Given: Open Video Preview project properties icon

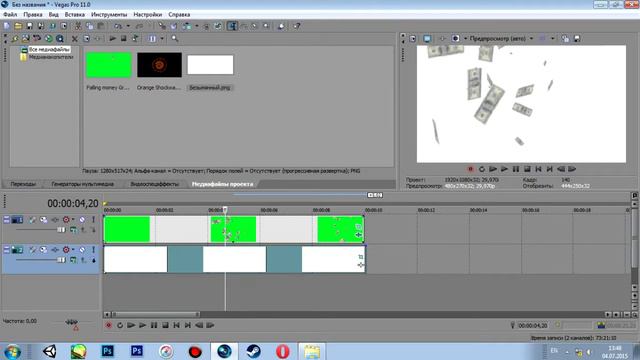Looking at the screenshot, I should click(413, 39).
